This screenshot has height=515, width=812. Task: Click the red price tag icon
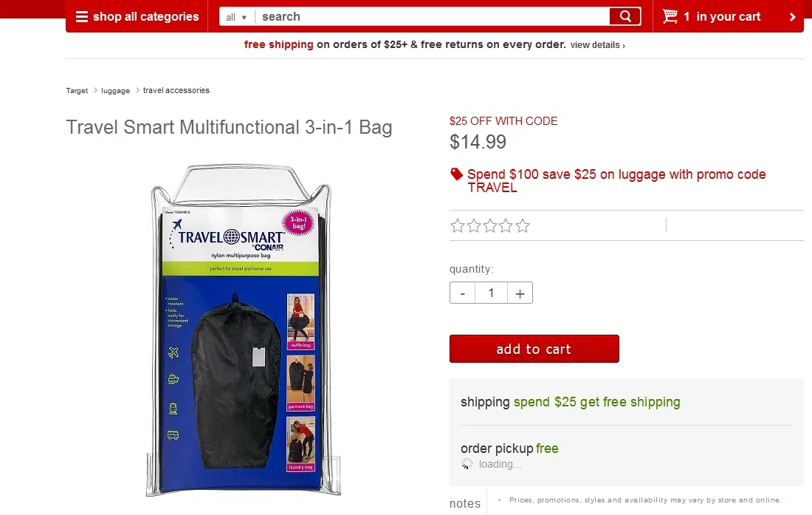point(456,174)
